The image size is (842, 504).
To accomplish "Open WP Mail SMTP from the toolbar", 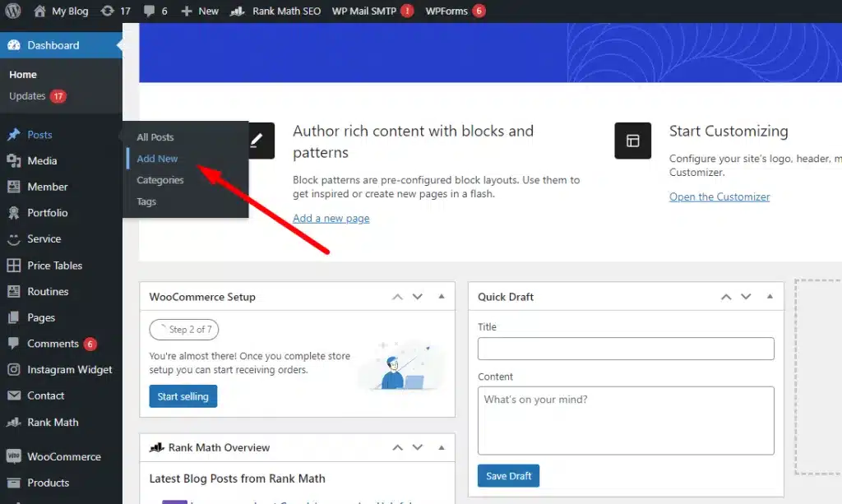I will pos(364,11).
